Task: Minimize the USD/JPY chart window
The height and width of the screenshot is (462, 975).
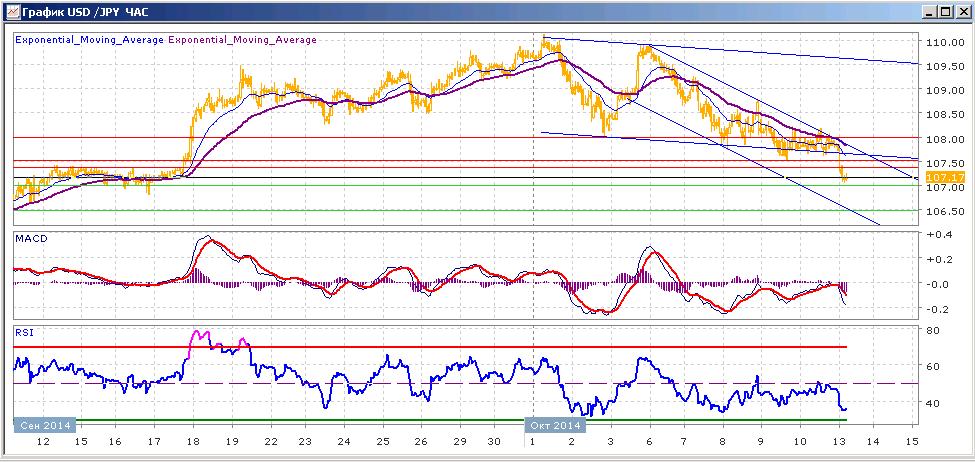Action: [x=930, y=12]
